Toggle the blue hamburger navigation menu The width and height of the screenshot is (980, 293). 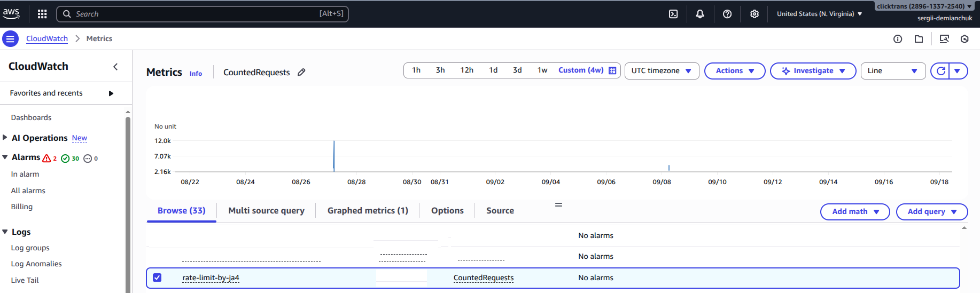point(10,38)
